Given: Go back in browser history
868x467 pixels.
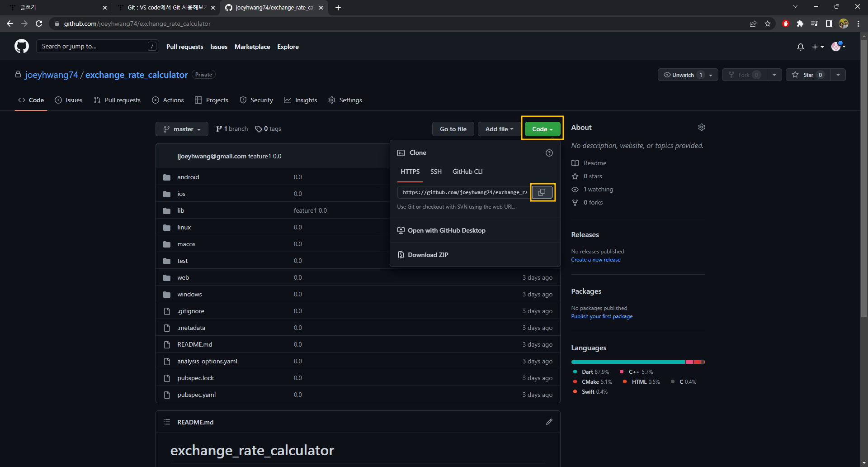Looking at the screenshot, I should tap(10, 24).
